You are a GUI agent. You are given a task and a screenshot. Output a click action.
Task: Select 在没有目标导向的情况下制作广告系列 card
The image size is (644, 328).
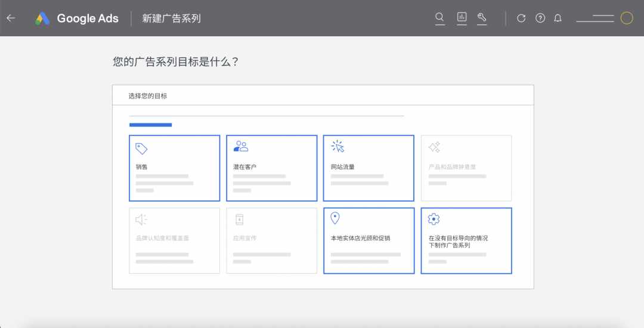(466, 240)
